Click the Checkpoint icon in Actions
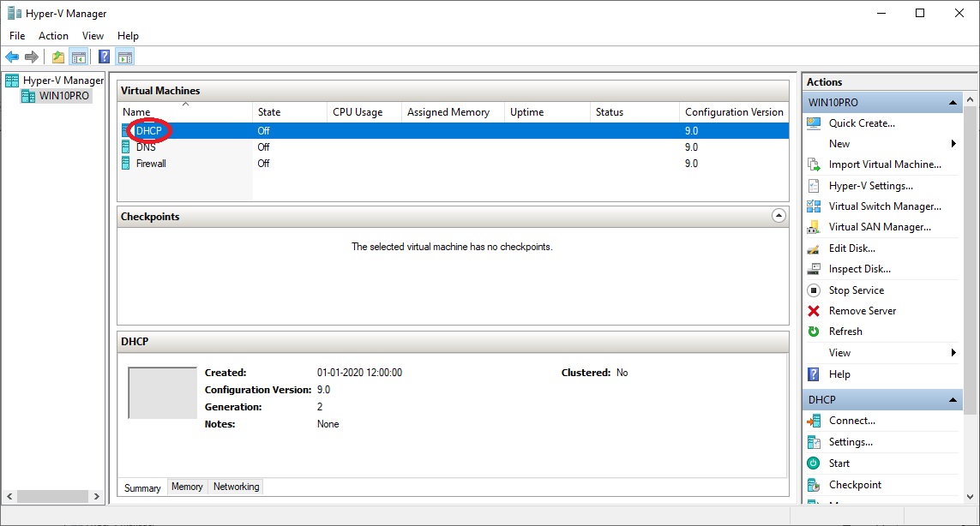The image size is (980, 526). tap(814, 485)
